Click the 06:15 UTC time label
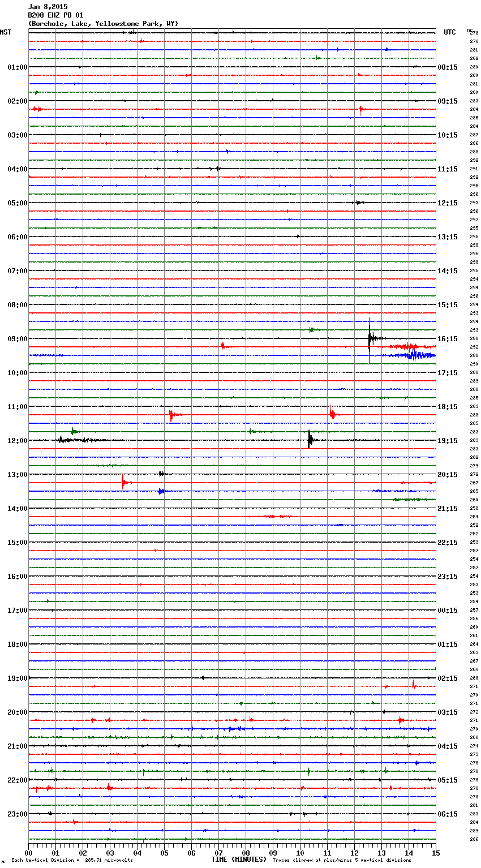This screenshot has height=868, width=481. pyautogui.click(x=448, y=814)
